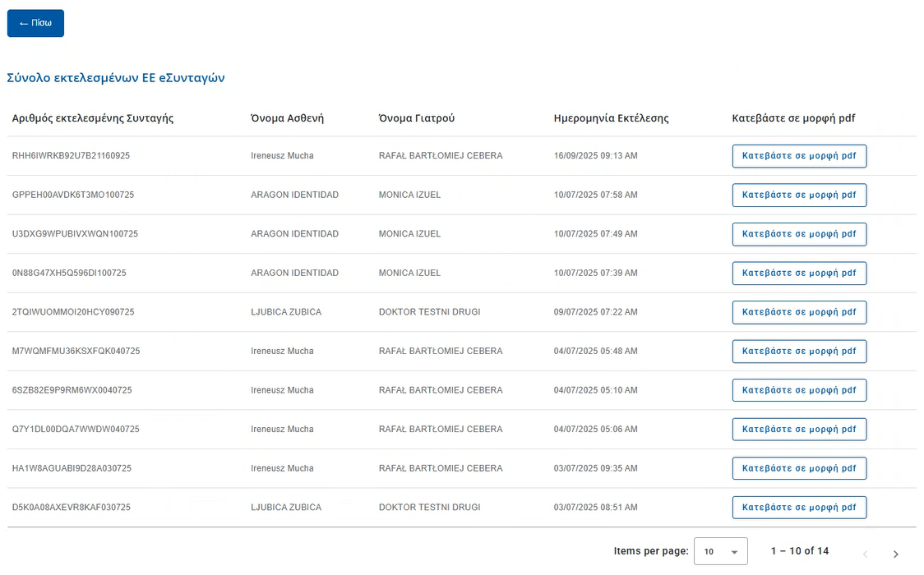Download pdf for prescription M7WQMFMU36KSXFQK040725

pos(798,351)
